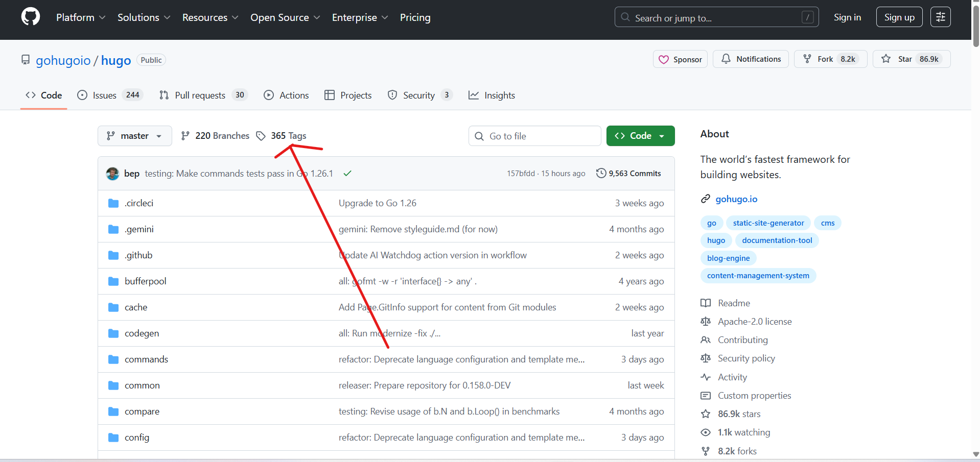
Task: Open the appearance settings icon button
Action: [940, 17]
